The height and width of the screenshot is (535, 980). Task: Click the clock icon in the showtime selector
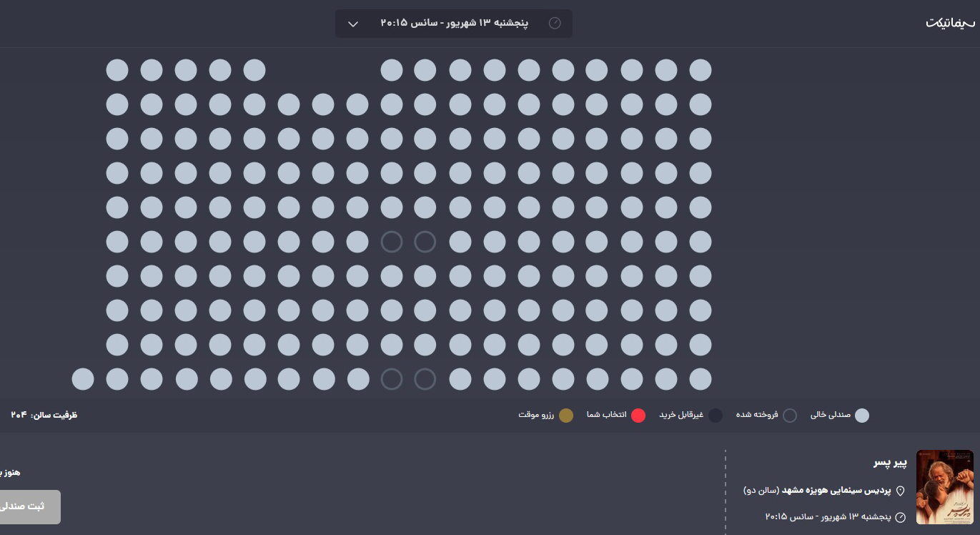tap(555, 23)
